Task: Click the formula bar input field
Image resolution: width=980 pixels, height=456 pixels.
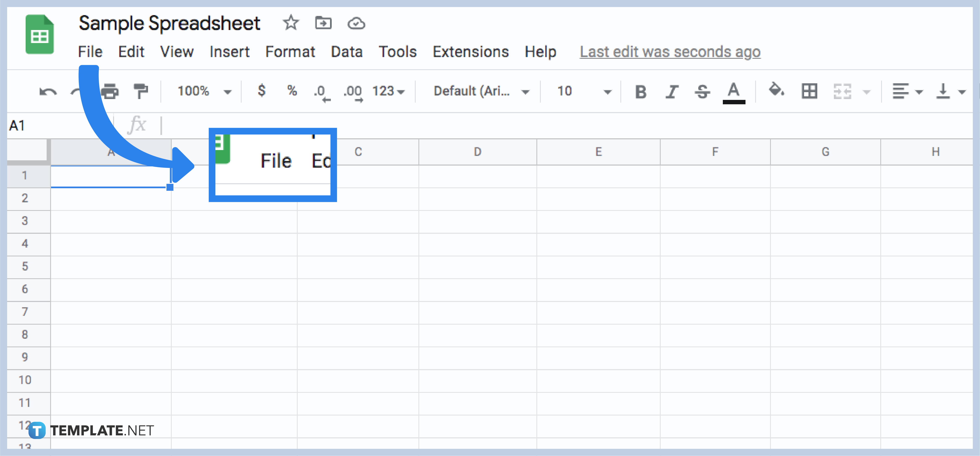Action: point(266,124)
